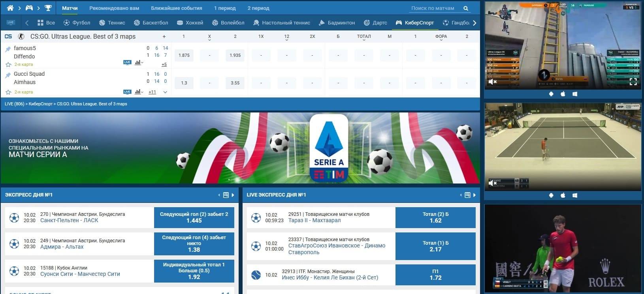Open the Serie A promo banner
The width and height of the screenshot is (644, 294).
click(240, 148)
